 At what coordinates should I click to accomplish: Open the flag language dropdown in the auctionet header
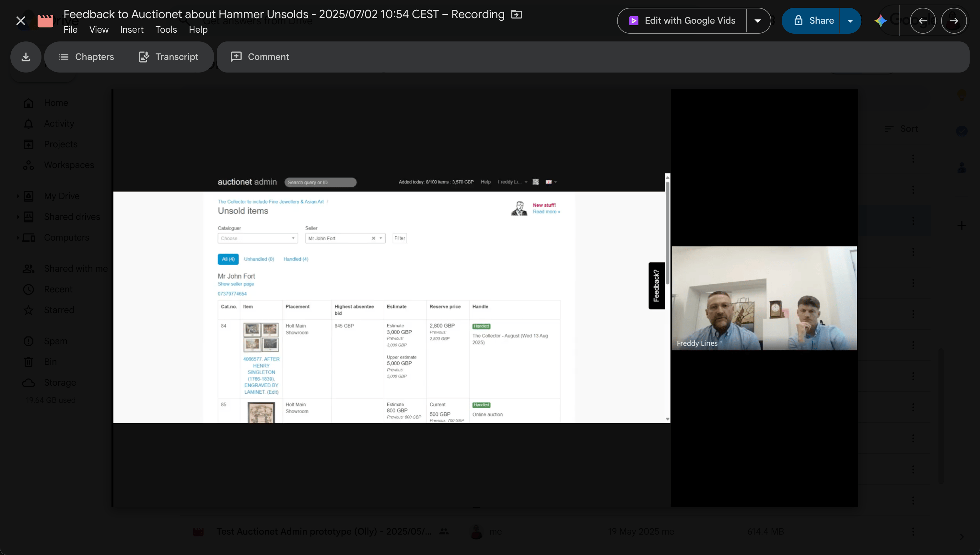pos(551,182)
